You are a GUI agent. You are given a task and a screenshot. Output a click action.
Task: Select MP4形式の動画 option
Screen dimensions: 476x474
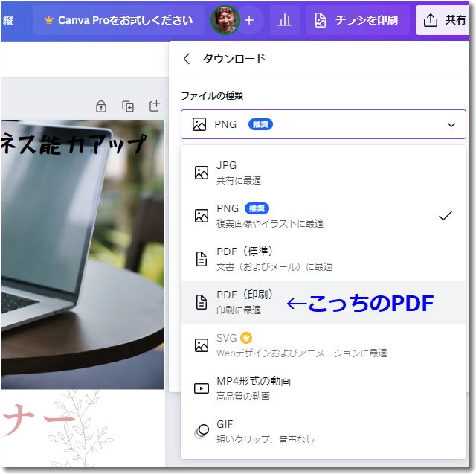323,388
